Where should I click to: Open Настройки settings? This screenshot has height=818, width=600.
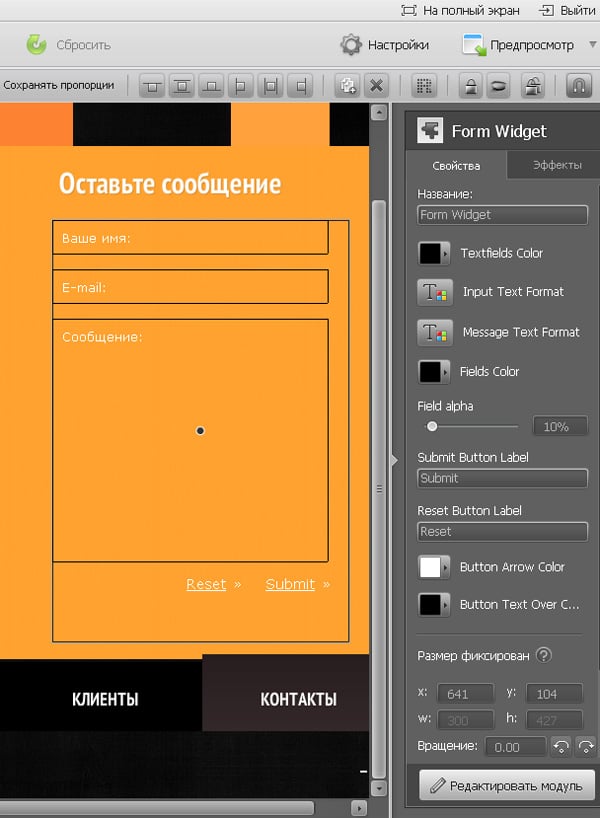point(385,45)
